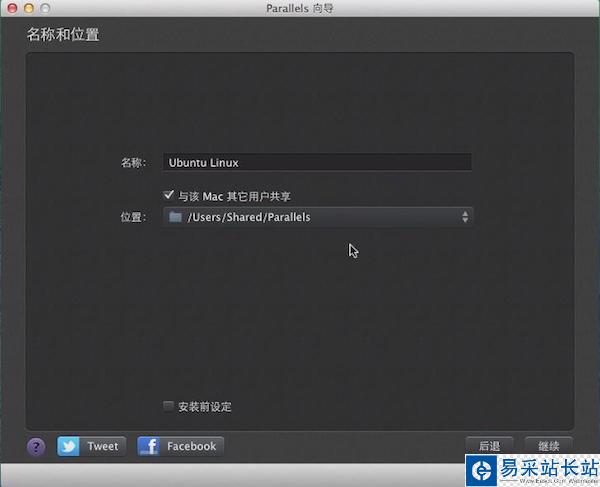The height and width of the screenshot is (487, 600).
Task: Click the Tweet button label
Action: coord(103,446)
